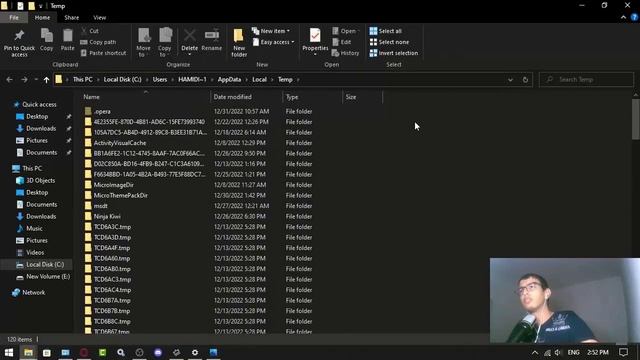This screenshot has width=640, height=360.
Task: Collapse the ribbon with chevron
Action: [623, 17]
